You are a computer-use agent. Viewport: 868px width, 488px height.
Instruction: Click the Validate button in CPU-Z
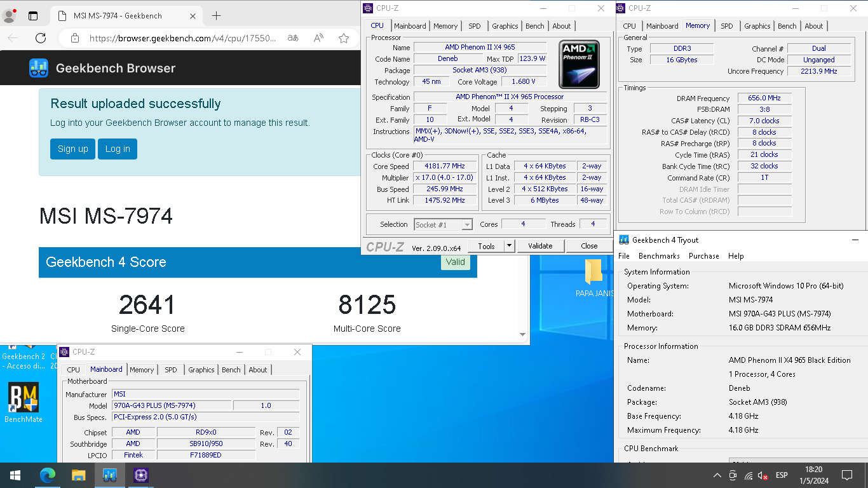[540, 246]
